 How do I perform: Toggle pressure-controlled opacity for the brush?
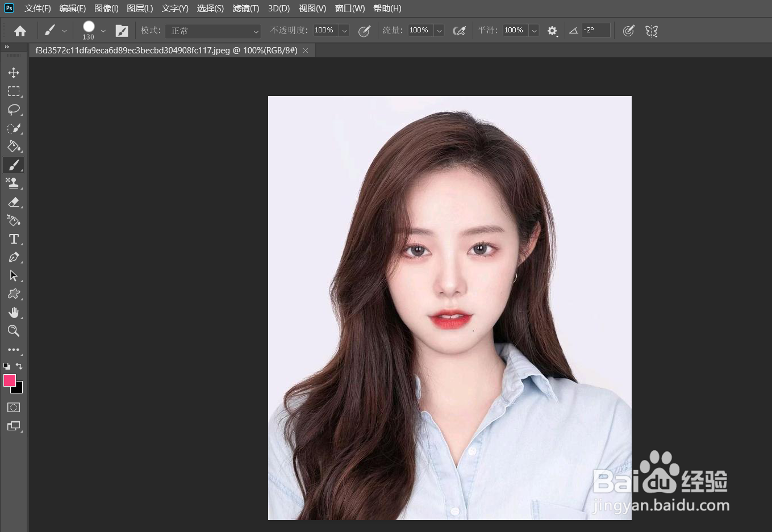364,30
